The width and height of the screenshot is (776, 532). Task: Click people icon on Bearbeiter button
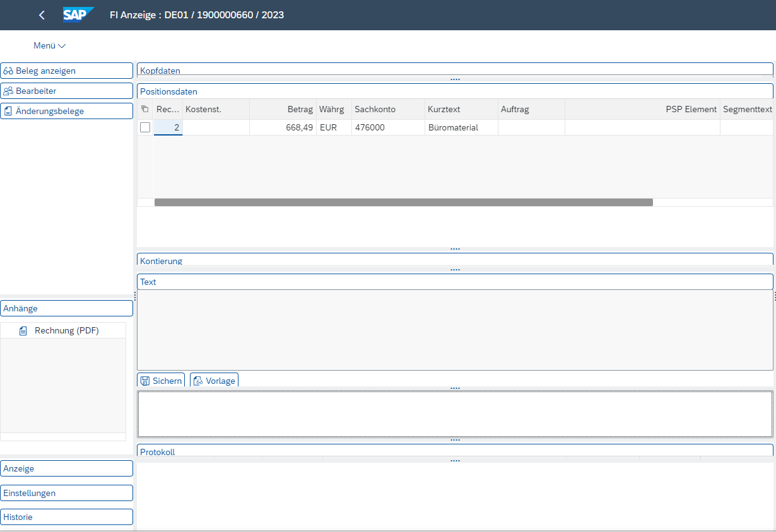tap(9, 91)
